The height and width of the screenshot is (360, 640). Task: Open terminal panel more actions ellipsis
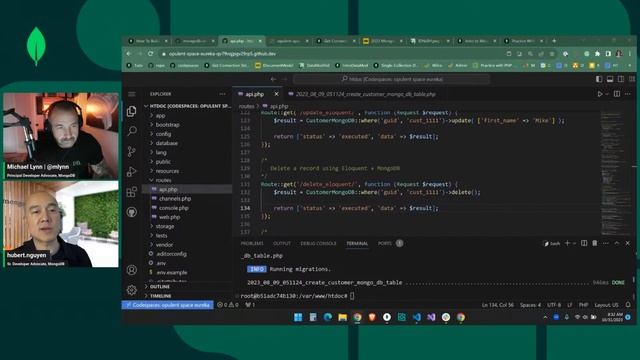[x=606, y=243]
